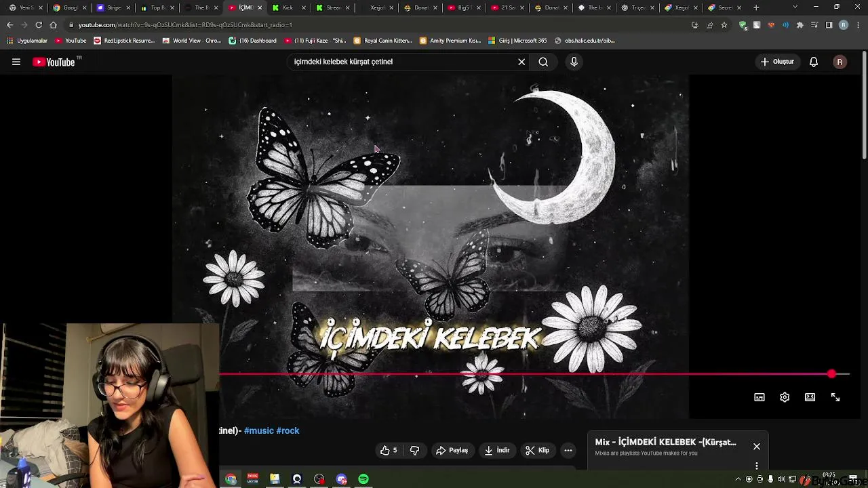Switch player to theater mode
Screen dimensions: 868x488
[810, 397]
